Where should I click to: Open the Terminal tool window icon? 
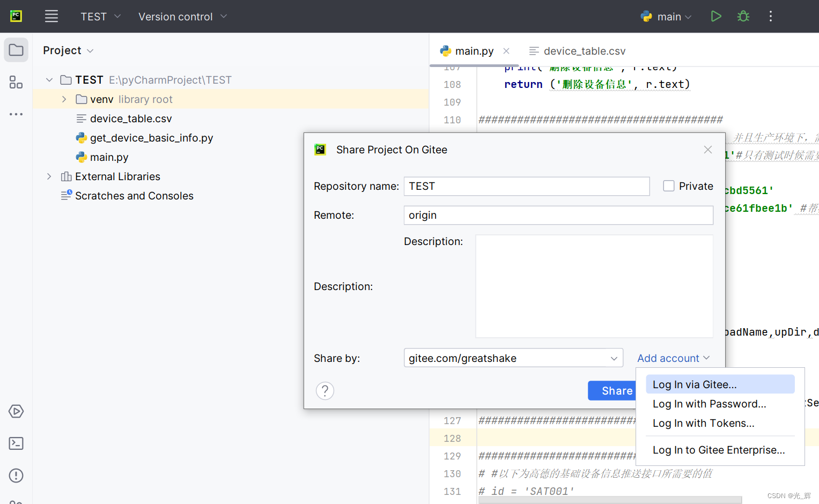[16, 443]
